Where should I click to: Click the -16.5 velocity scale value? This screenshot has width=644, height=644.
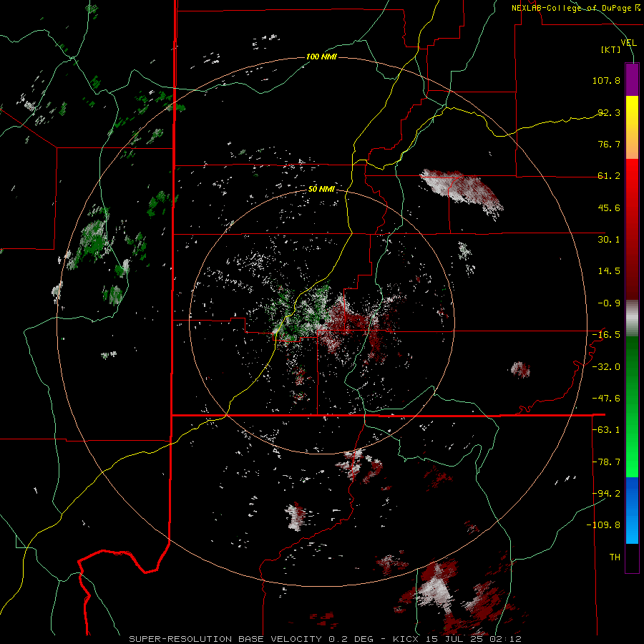[606, 335]
